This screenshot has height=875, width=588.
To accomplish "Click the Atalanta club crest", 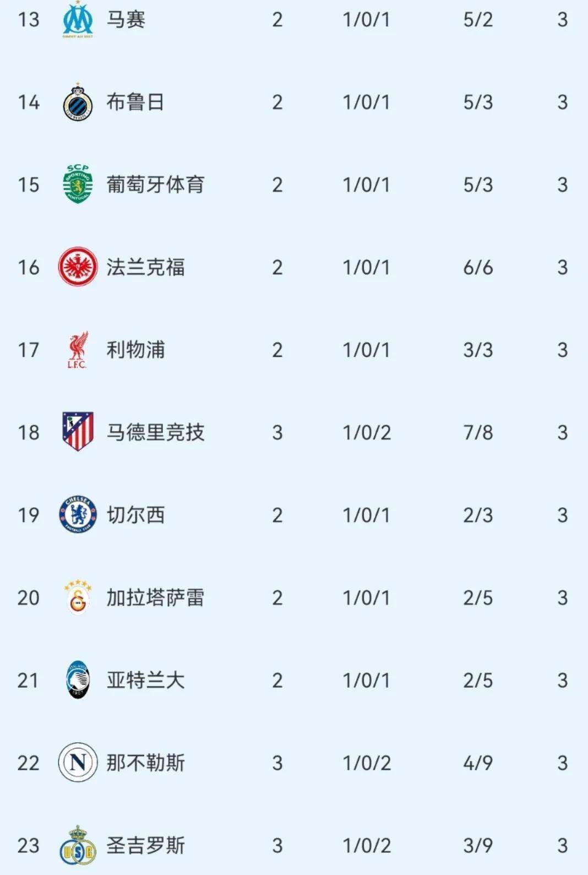I will click(x=78, y=680).
